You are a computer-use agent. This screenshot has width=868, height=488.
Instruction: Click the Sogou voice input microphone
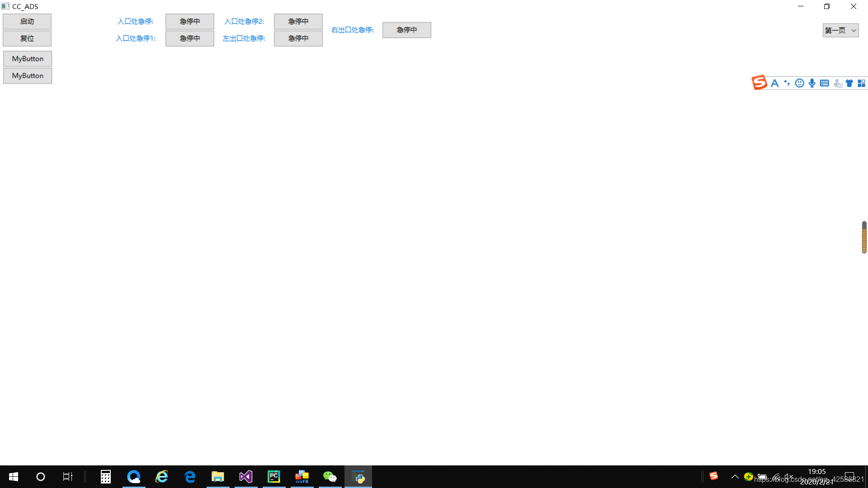click(x=812, y=83)
